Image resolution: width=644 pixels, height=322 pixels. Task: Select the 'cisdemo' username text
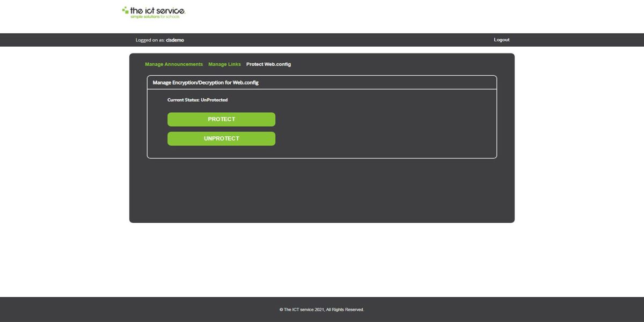[174, 40]
